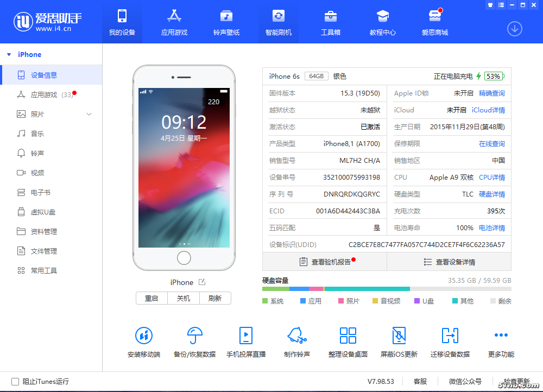Click the 查看验机报告 button
The height and width of the screenshot is (392, 543).
(325, 262)
